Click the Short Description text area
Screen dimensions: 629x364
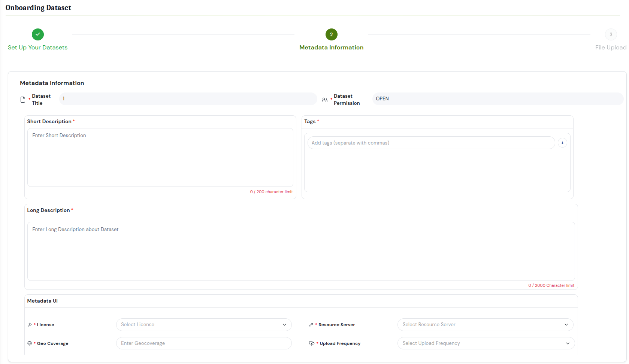[x=160, y=157]
